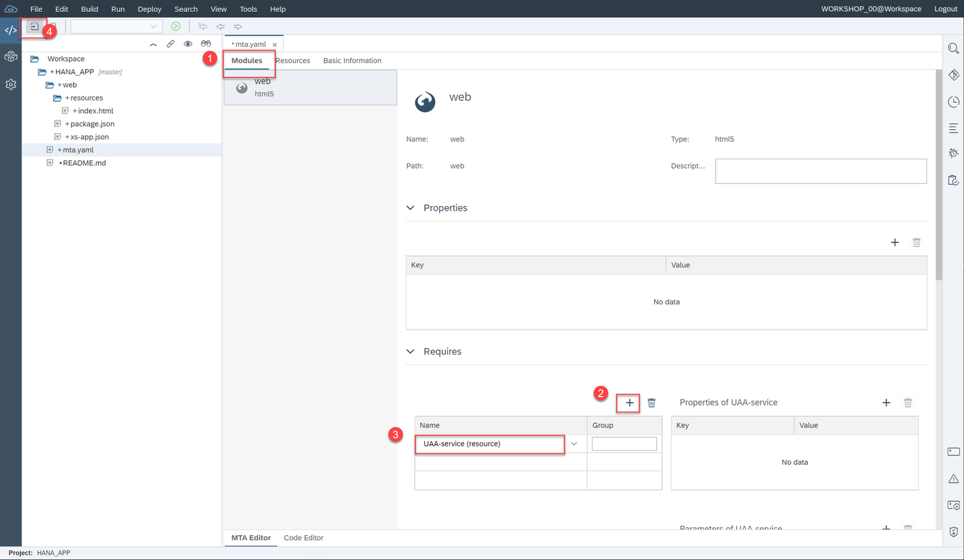Switch to the Resources tab
The image size is (964, 560).
[293, 61]
